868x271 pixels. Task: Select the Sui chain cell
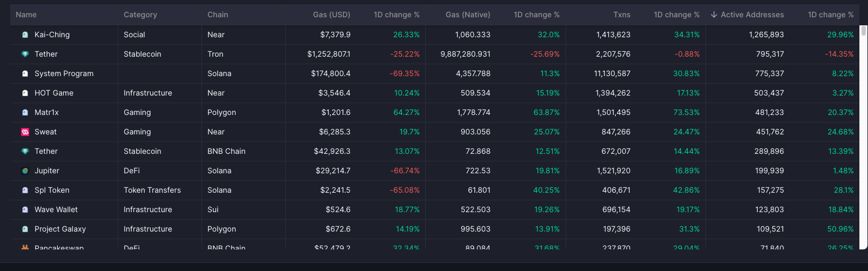pyautogui.click(x=213, y=209)
